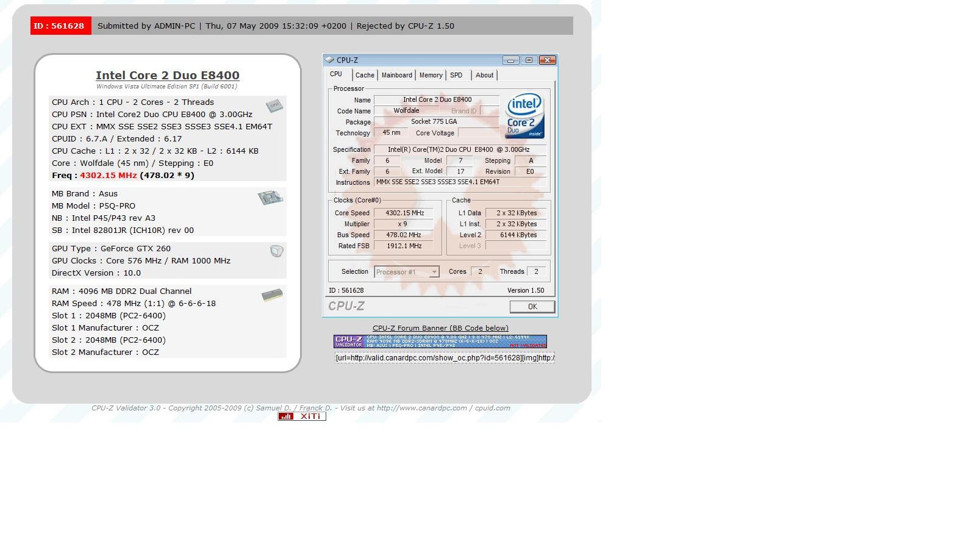Click the Threads count field
Image resolution: width=980 pixels, height=547 pixels.
point(536,271)
